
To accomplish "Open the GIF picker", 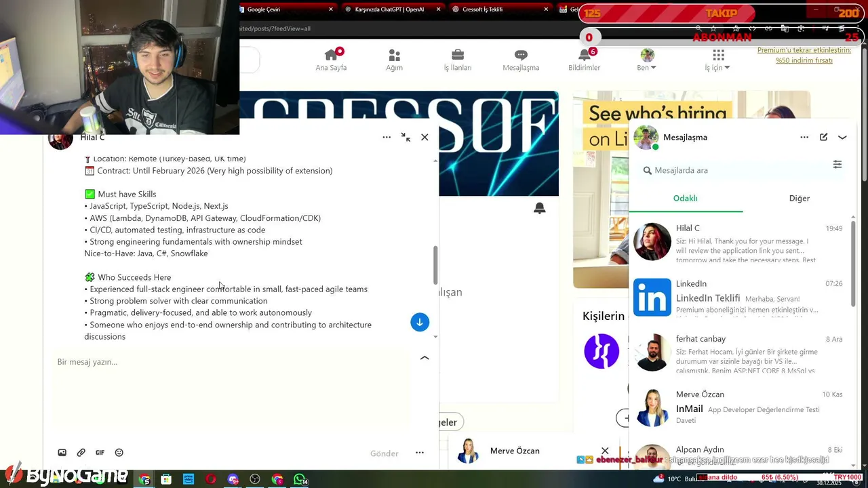I will (100, 453).
